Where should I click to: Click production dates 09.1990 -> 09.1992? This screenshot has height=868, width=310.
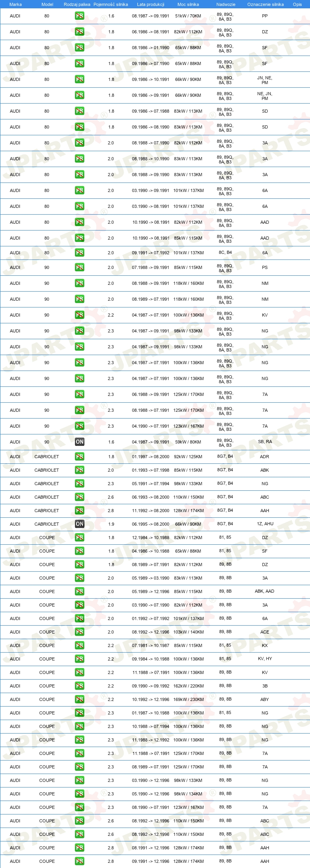151,686
